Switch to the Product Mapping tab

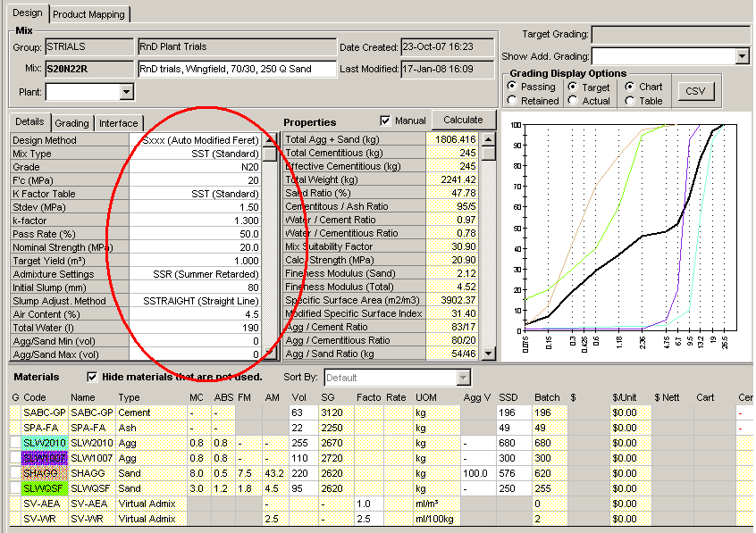click(x=90, y=14)
